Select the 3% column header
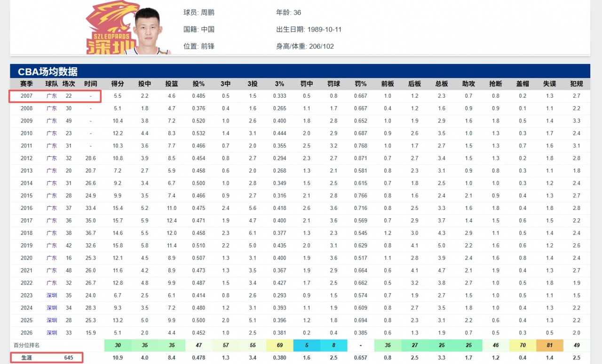This screenshot has height=364, width=602. coord(279,84)
